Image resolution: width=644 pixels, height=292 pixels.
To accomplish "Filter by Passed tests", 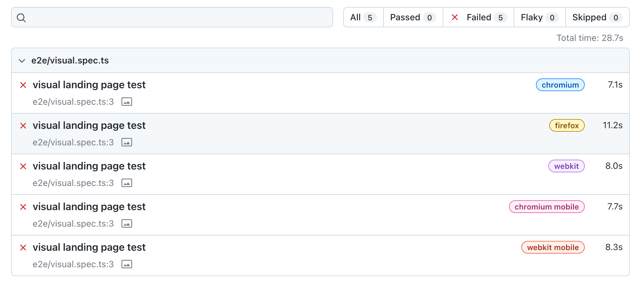I will 413,17.
